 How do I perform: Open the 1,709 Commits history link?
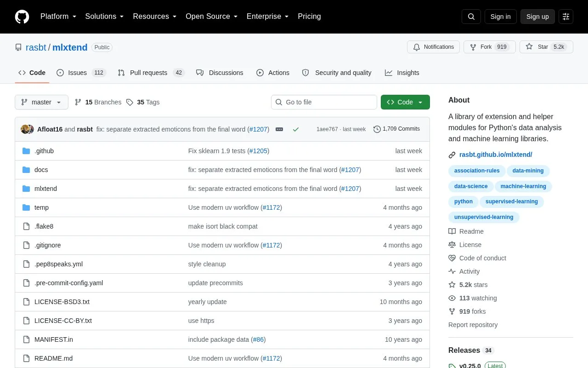pos(397,129)
